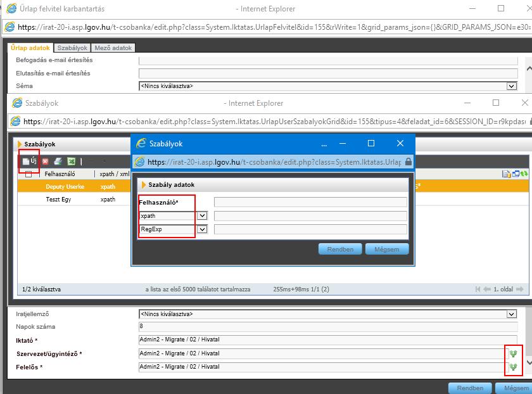This screenshot has width=532, height=394.
Task: Click the padlock icon in the popup address bar
Action: (408, 162)
